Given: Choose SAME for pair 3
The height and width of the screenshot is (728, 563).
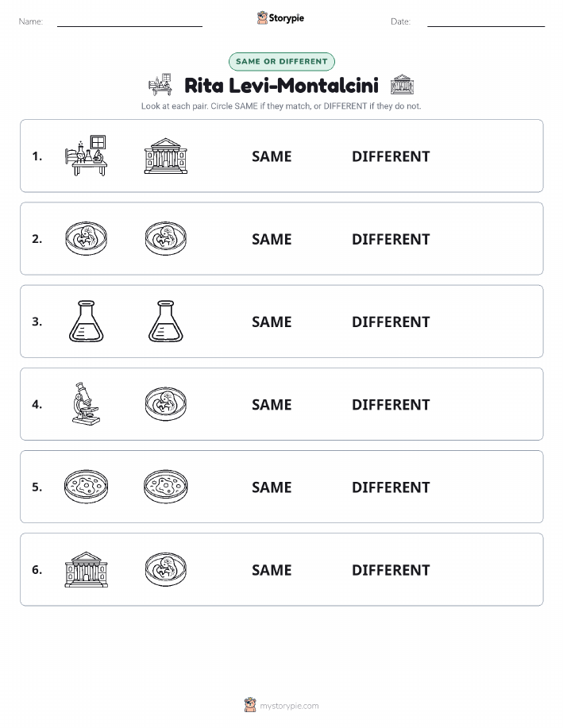Looking at the screenshot, I should [x=272, y=322].
